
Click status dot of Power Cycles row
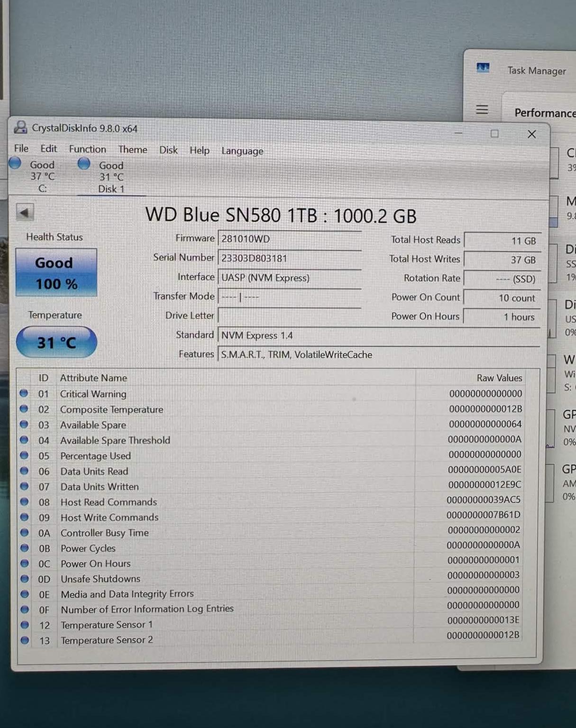[x=24, y=548]
